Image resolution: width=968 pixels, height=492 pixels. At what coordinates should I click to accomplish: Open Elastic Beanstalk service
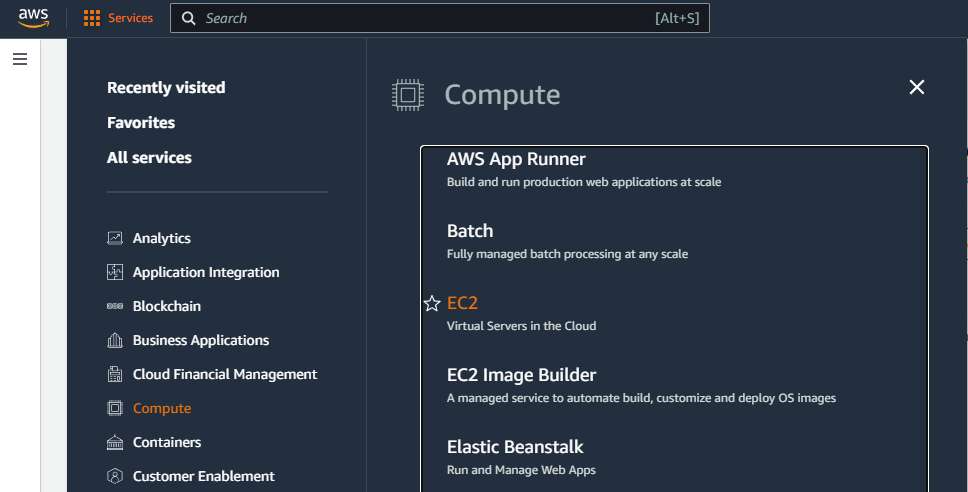tap(515, 446)
